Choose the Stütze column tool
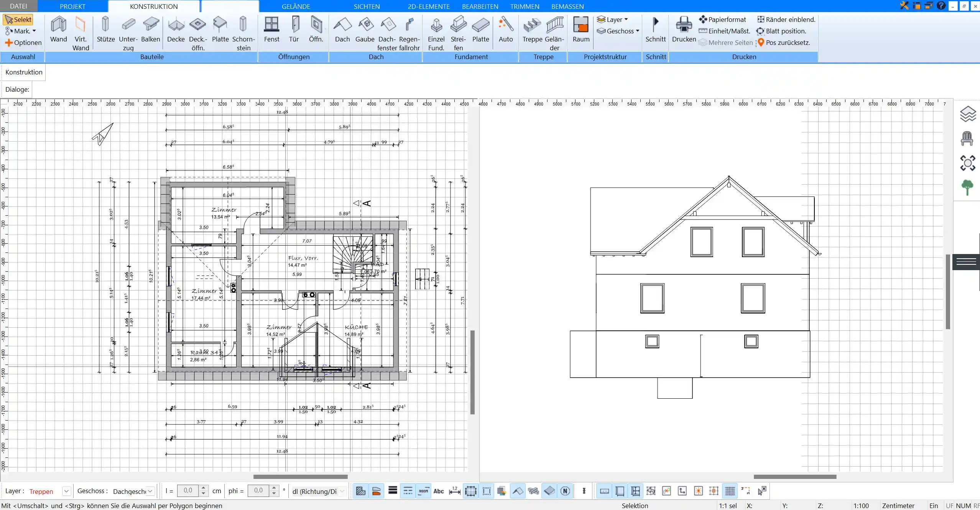Screen dimensions: 980x510 point(105,29)
